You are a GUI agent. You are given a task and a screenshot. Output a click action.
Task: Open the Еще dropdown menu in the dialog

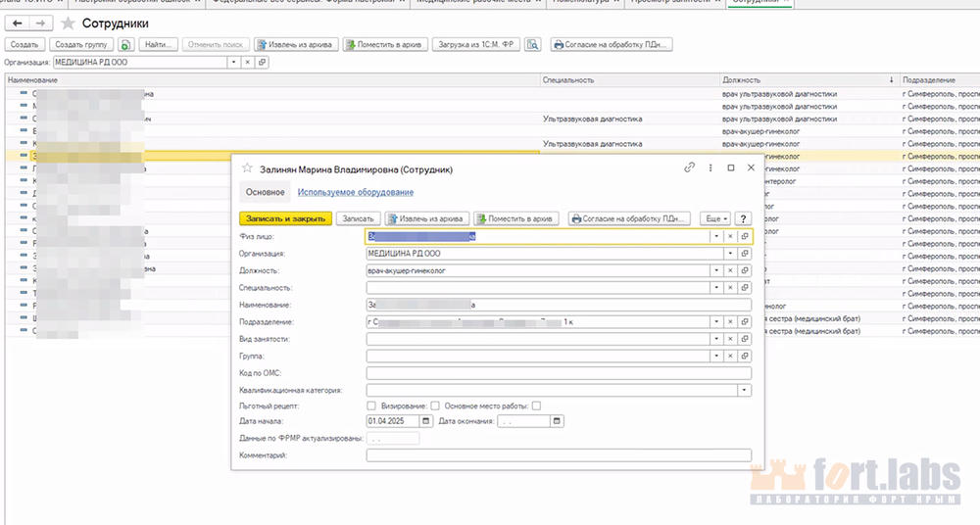tap(715, 218)
